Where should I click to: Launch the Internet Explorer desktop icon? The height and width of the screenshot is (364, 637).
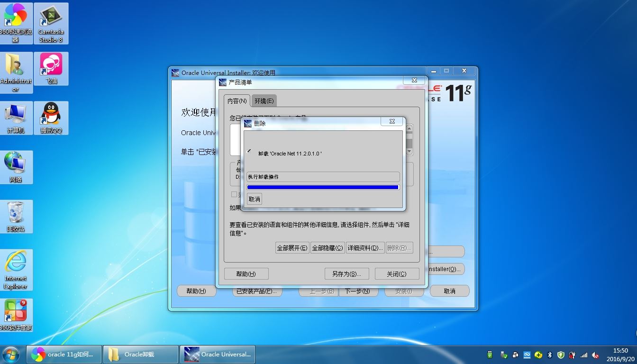point(16,270)
